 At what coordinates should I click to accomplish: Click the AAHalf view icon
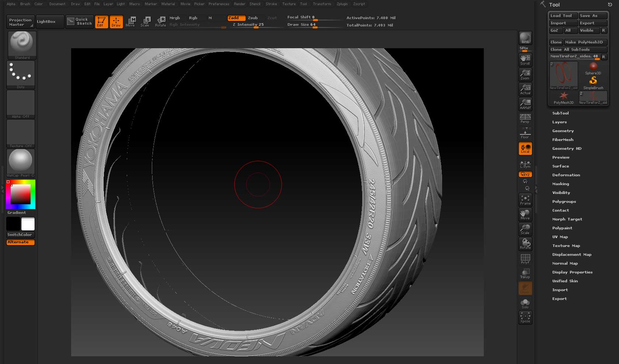525,104
